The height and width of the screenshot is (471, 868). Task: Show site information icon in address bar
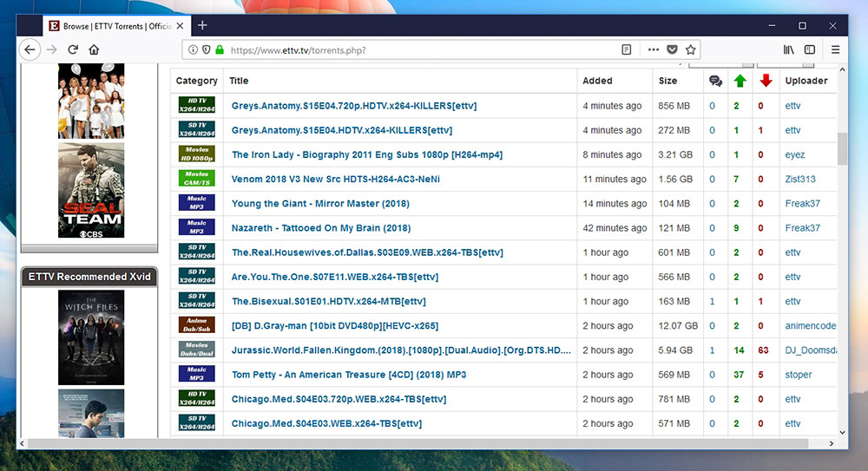coord(193,49)
